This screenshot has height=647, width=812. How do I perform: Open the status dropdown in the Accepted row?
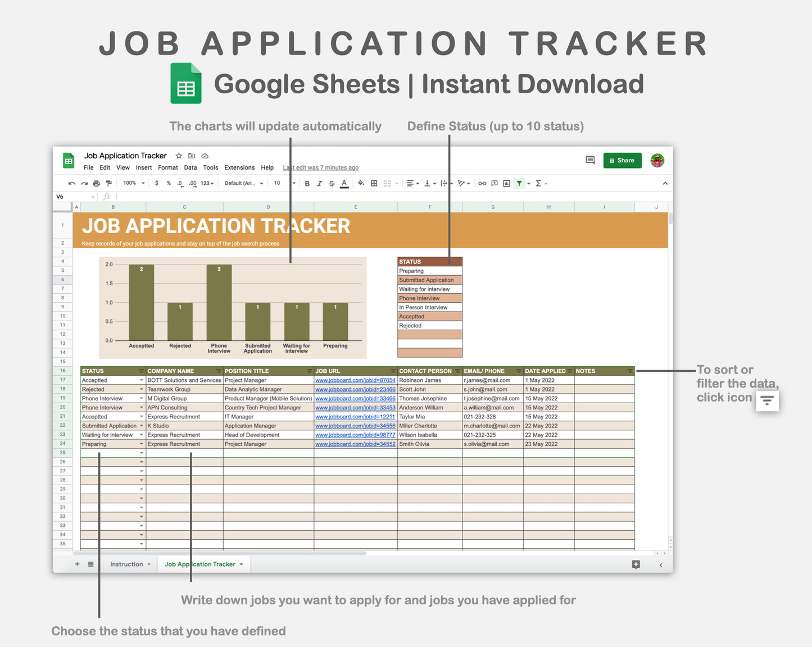(x=141, y=380)
